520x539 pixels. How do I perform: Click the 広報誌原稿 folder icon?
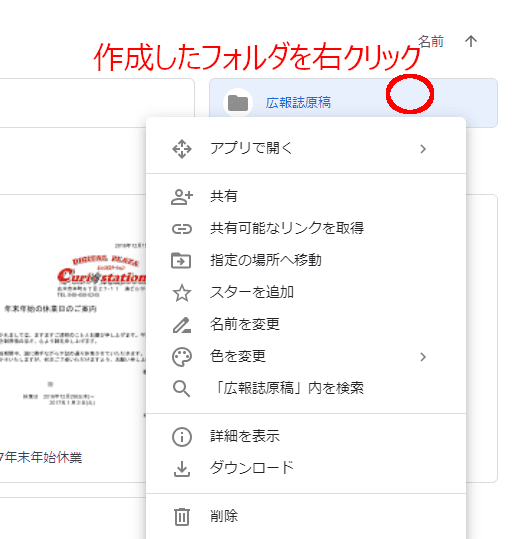(x=238, y=103)
